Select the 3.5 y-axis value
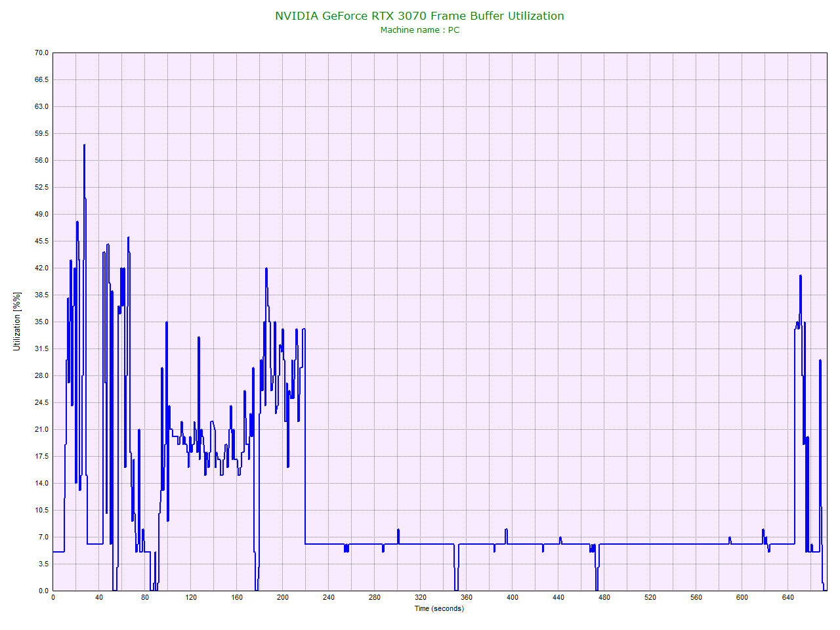 pos(43,564)
